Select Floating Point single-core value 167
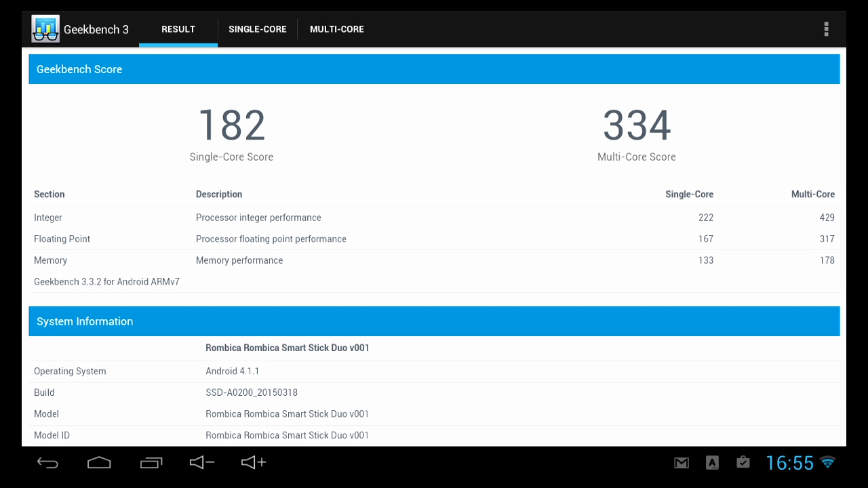868x488 pixels. (706, 239)
